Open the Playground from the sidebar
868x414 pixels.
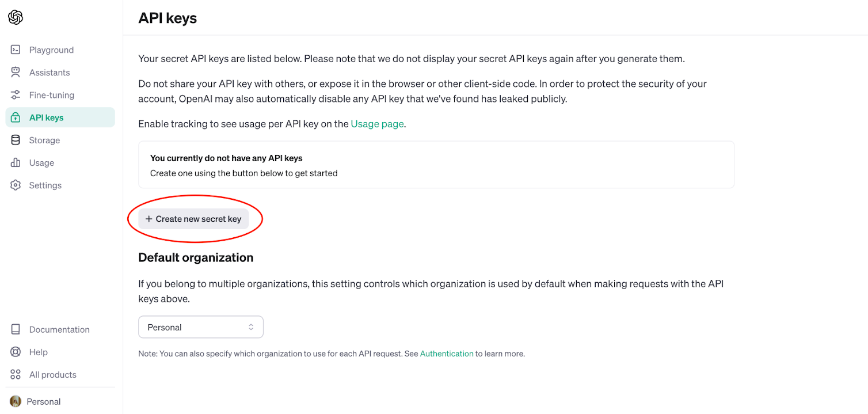[x=16, y=50]
